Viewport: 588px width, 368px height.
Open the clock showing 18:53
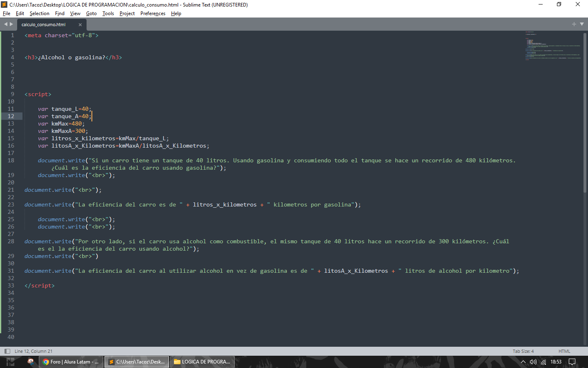click(556, 362)
